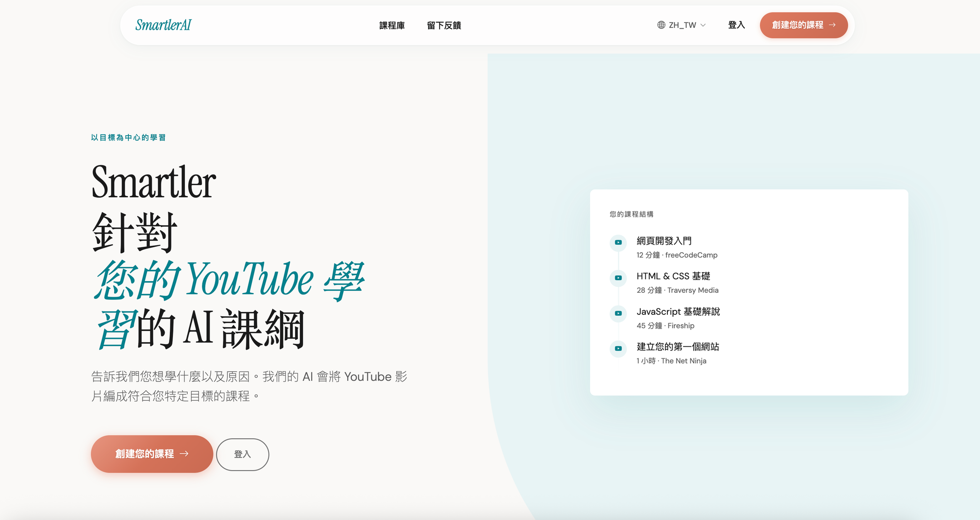Click video icon beside 建立您的第一個網站
The height and width of the screenshot is (520, 980).
click(x=618, y=349)
